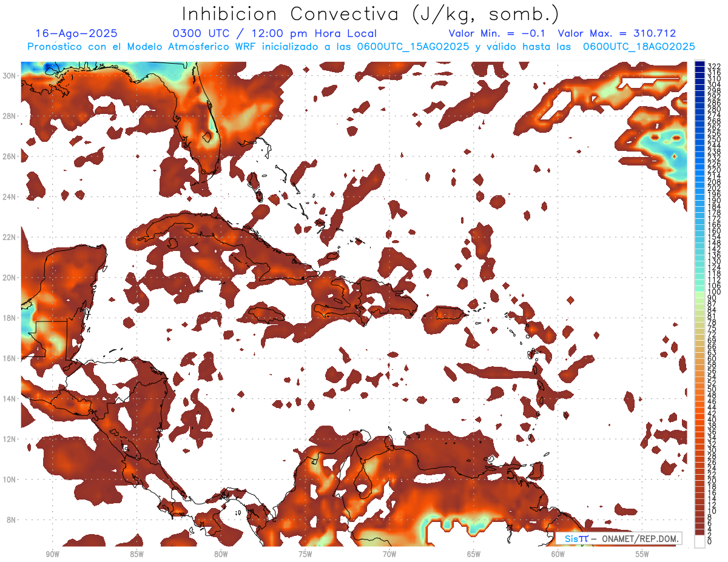Click the 60W longitude label

tap(558, 554)
